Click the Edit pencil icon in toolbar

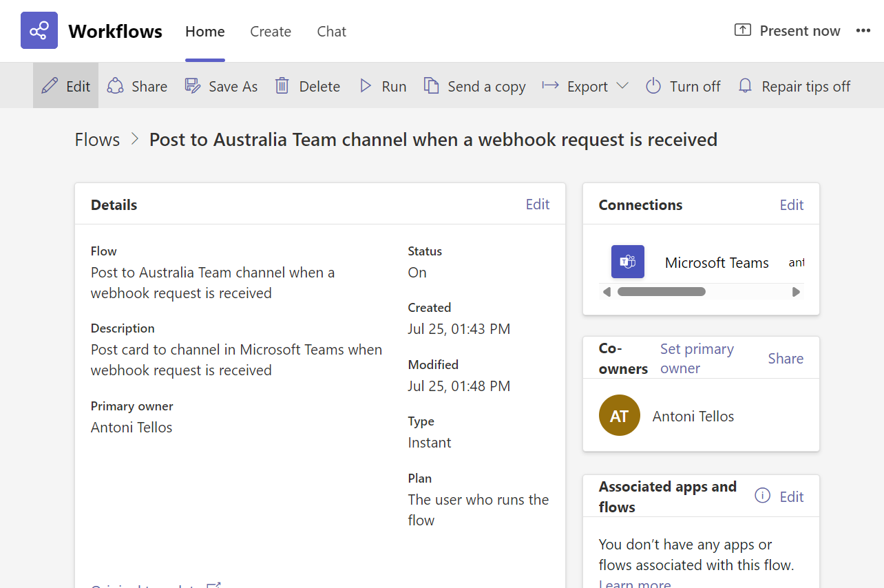tap(50, 85)
